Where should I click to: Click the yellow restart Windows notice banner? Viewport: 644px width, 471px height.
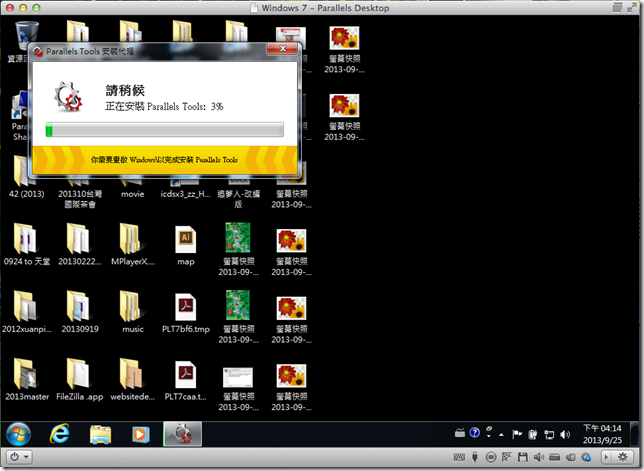165,160
